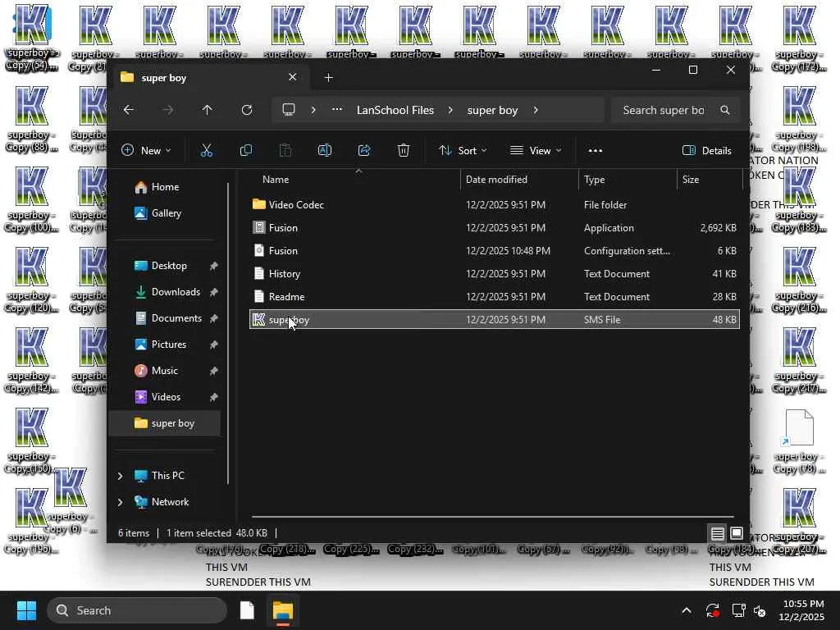Open the Sort dropdown
The height and width of the screenshot is (630, 840).
pos(463,151)
